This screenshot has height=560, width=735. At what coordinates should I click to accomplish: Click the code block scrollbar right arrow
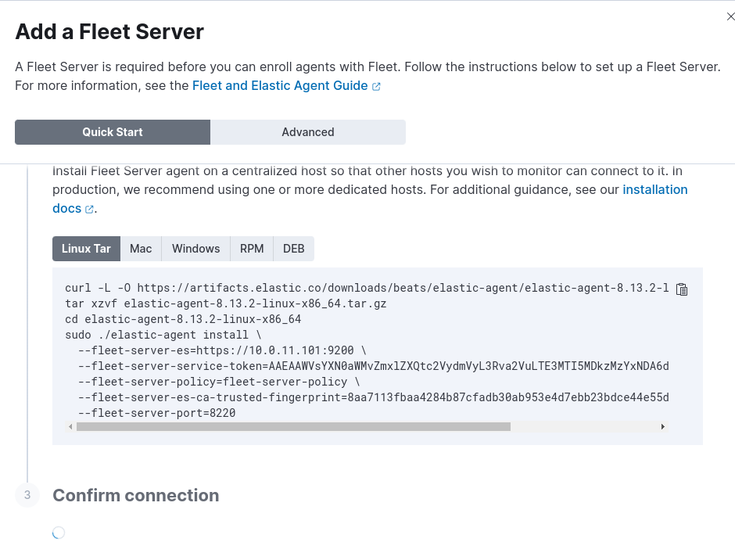click(x=663, y=427)
